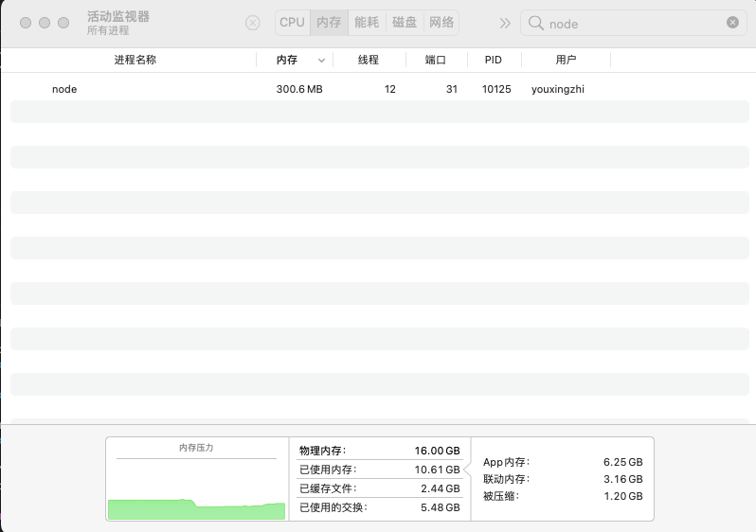Select the node process row
This screenshot has width=756, height=532.
click(380, 89)
